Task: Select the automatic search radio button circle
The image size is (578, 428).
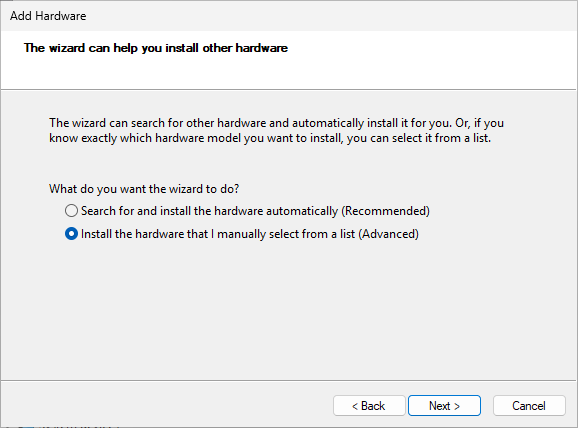Action: [71, 211]
